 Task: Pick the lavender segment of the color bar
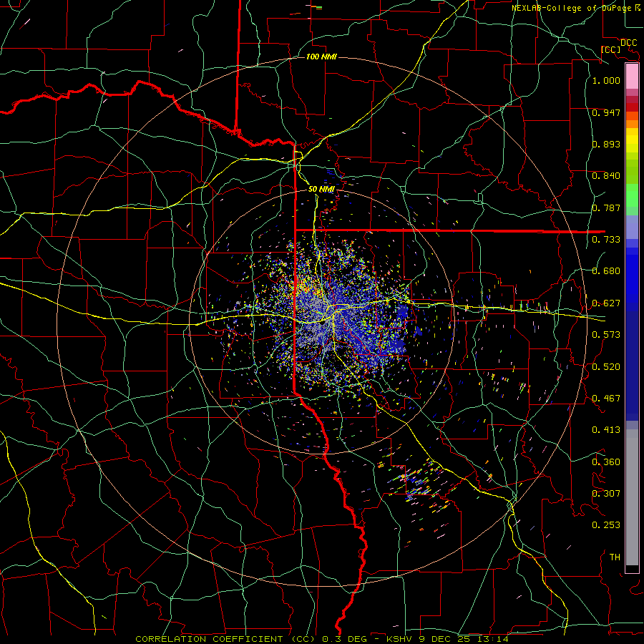coord(632,227)
